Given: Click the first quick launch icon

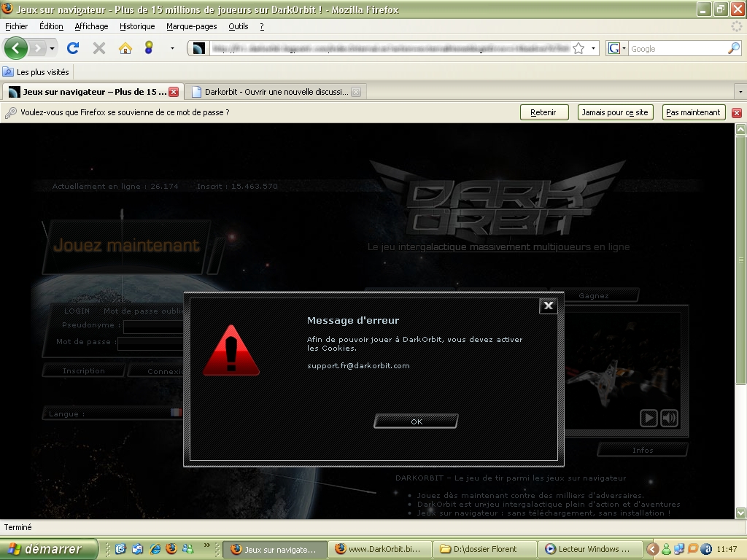Looking at the screenshot, I should tap(120, 549).
